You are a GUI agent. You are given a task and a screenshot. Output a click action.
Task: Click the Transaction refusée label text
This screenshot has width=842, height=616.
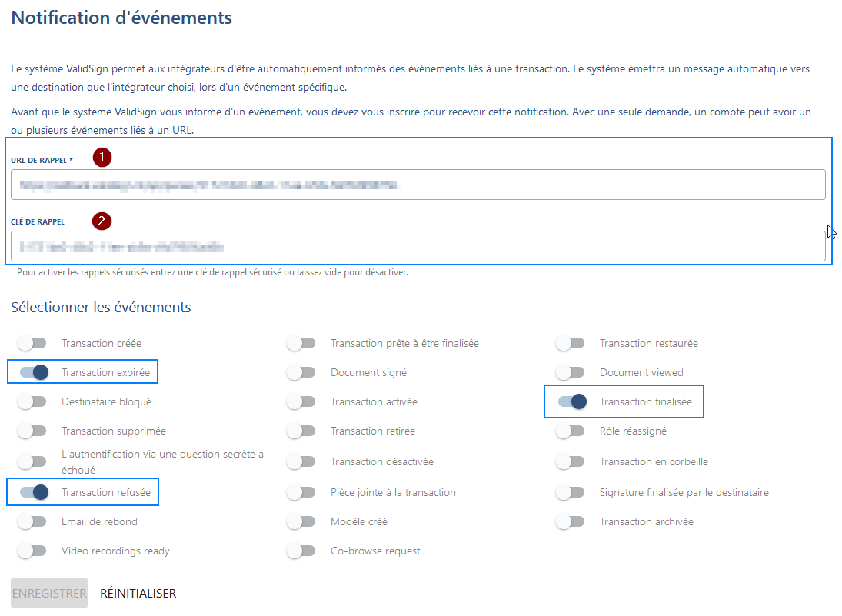point(106,492)
